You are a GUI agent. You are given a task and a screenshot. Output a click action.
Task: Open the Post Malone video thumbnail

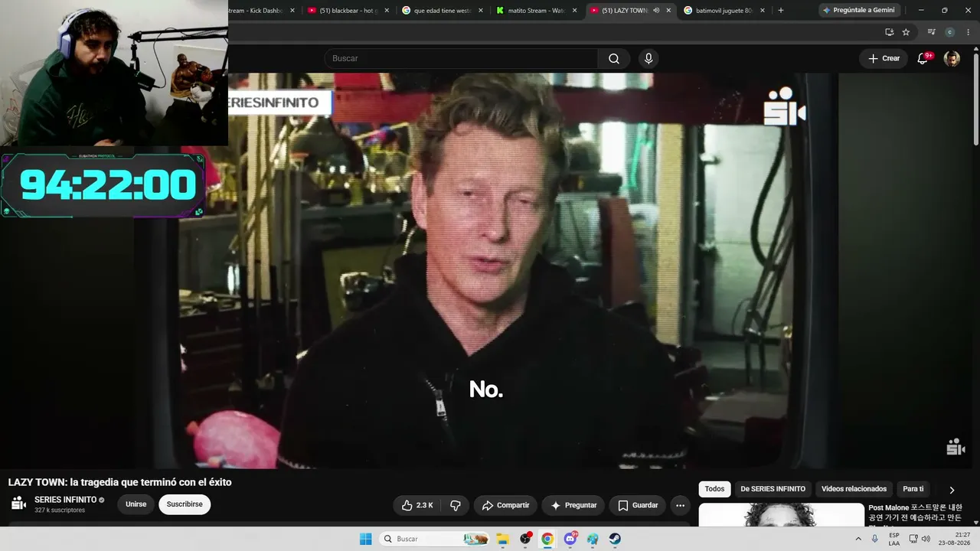(x=781, y=515)
